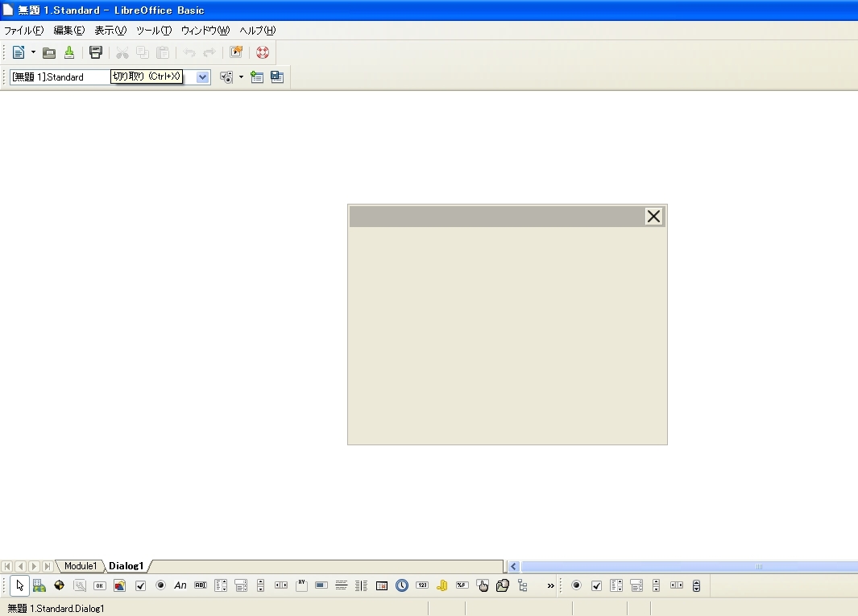
Task: Toggle the Selection arrow tool
Action: pos(20,585)
